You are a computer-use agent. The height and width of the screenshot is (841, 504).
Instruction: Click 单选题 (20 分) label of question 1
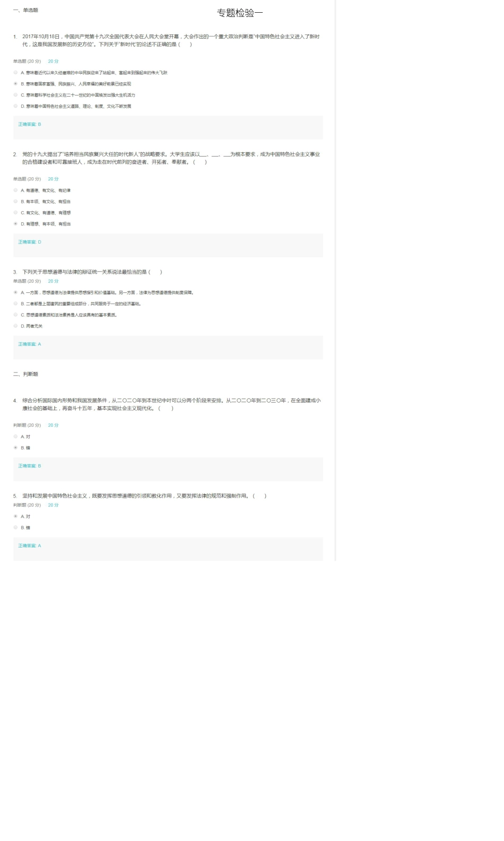[x=27, y=62]
